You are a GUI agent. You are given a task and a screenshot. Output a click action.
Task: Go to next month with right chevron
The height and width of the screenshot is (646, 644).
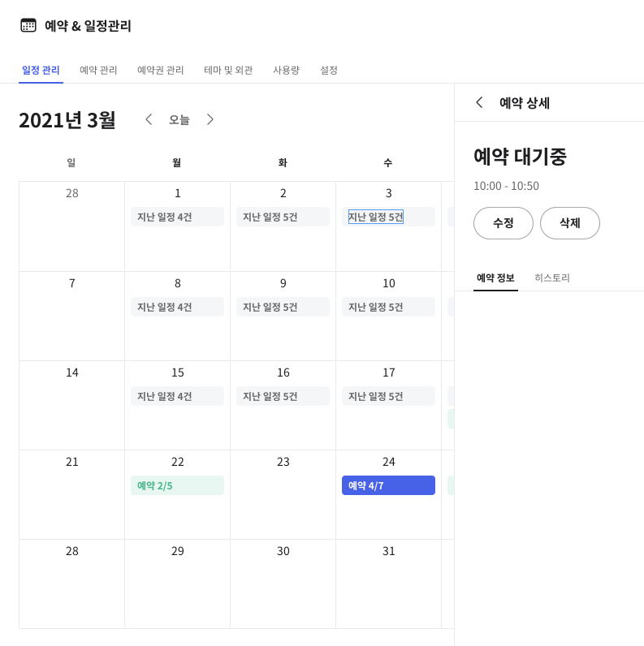(210, 119)
